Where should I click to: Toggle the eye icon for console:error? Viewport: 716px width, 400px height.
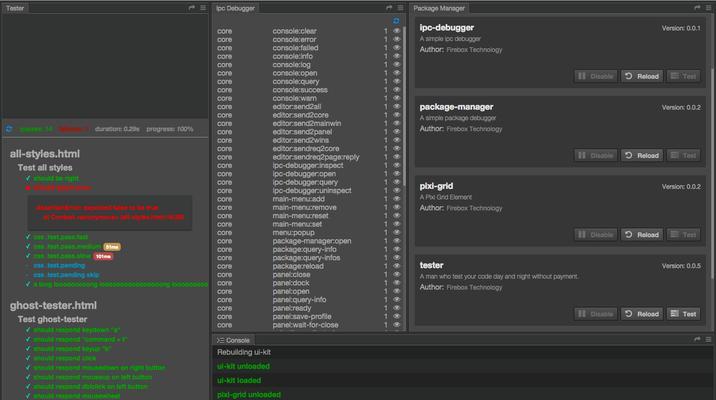[x=396, y=39]
